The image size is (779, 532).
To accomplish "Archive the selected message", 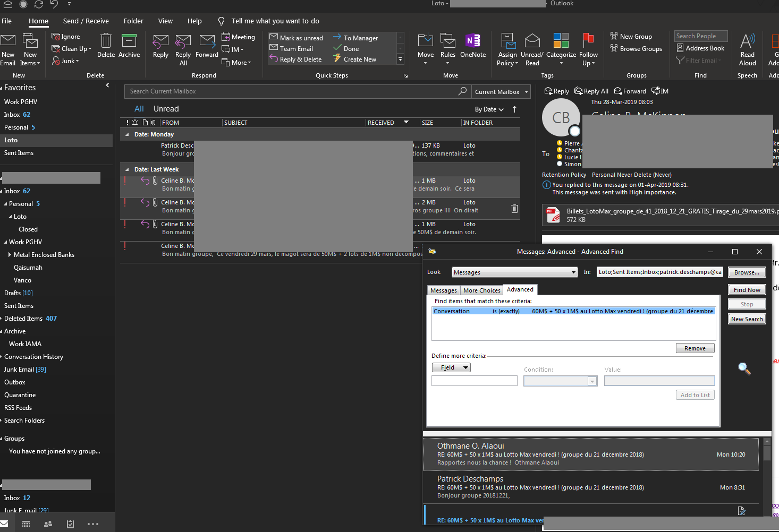I will point(129,46).
